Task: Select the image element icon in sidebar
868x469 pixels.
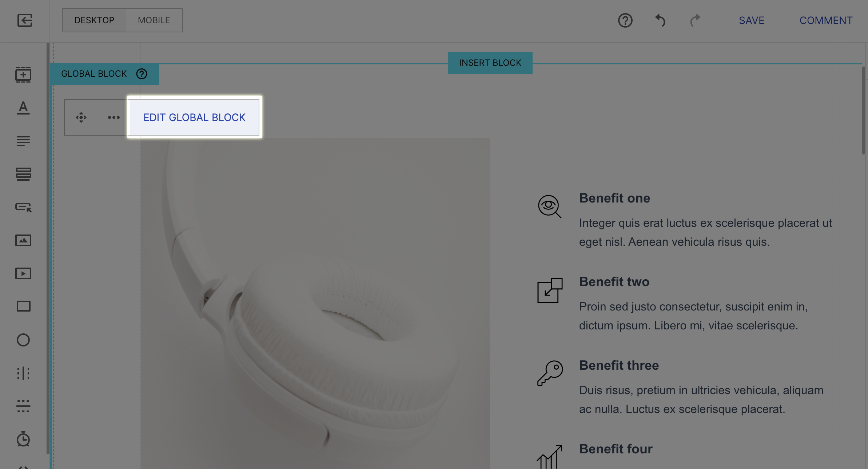Action: pos(23,240)
